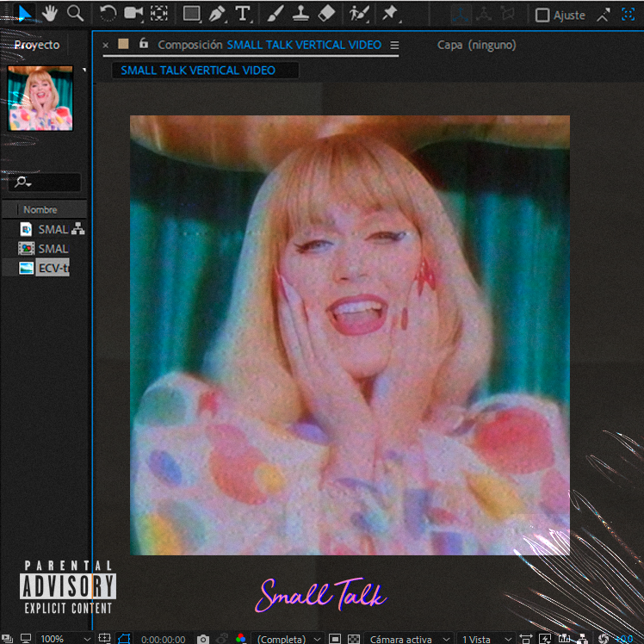
Task: Select the Zoom magnifier tool
Action: click(x=76, y=13)
